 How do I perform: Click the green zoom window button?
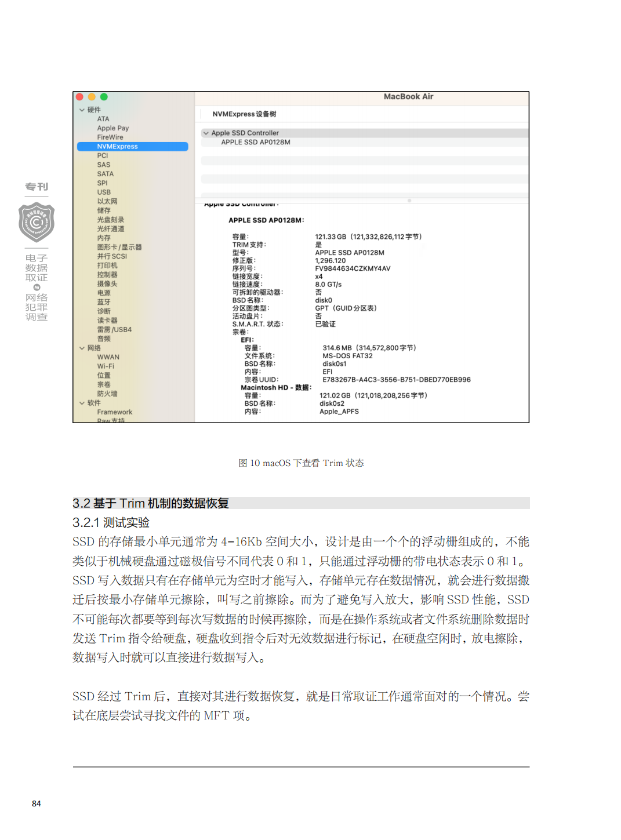[104, 97]
